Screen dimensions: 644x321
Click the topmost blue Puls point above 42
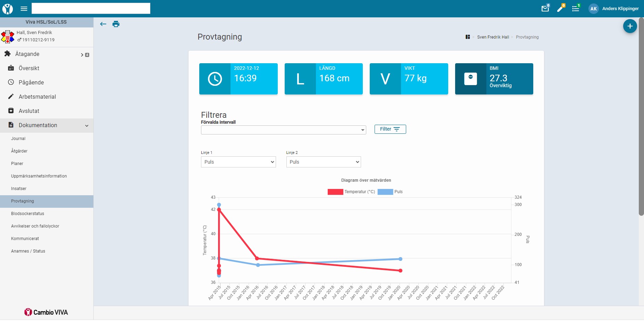click(219, 205)
